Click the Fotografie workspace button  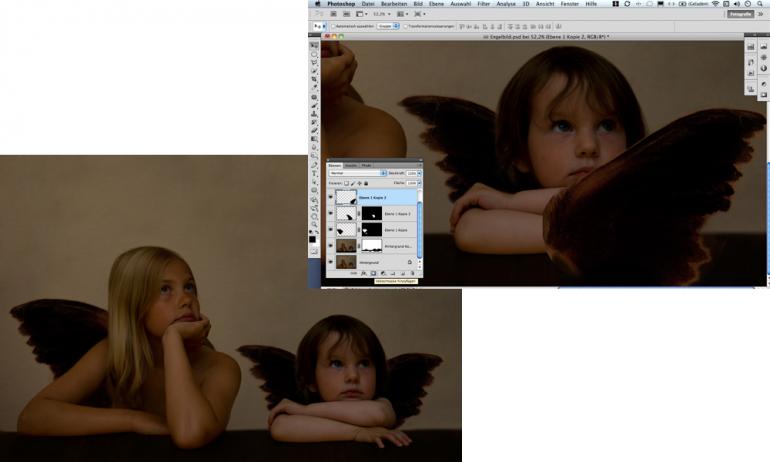pyautogui.click(x=740, y=14)
